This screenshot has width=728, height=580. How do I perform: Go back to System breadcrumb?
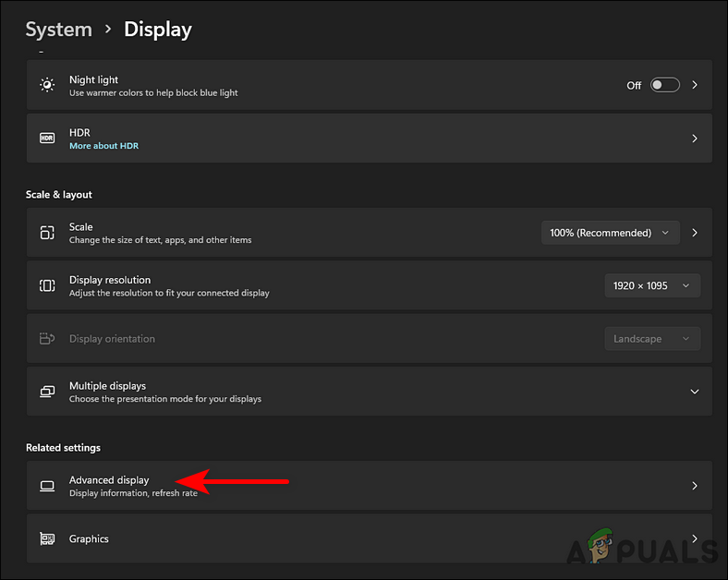pos(58,30)
